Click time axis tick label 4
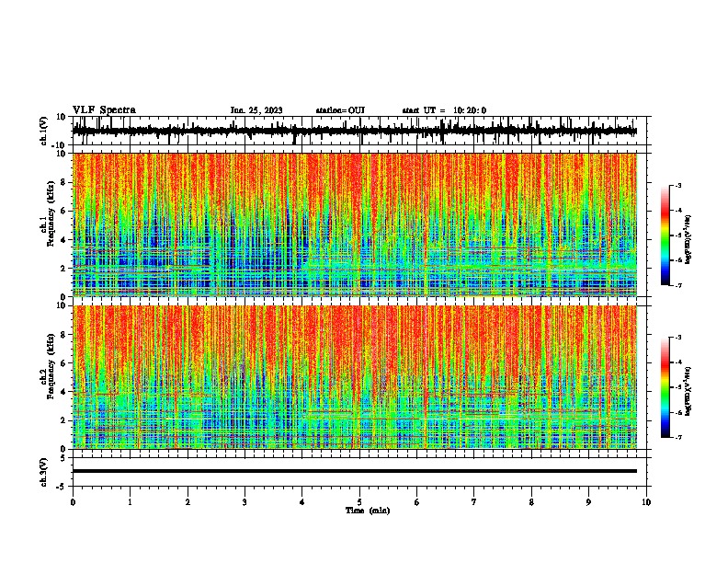Viewport: 728px width, 563px height. (x=302, y=502)
